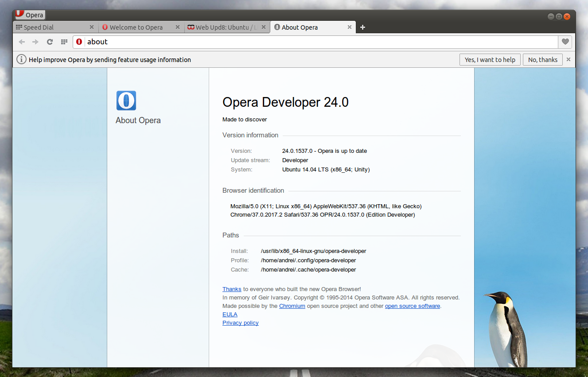
Task: Close the Opera window
Action: point(567,16)
